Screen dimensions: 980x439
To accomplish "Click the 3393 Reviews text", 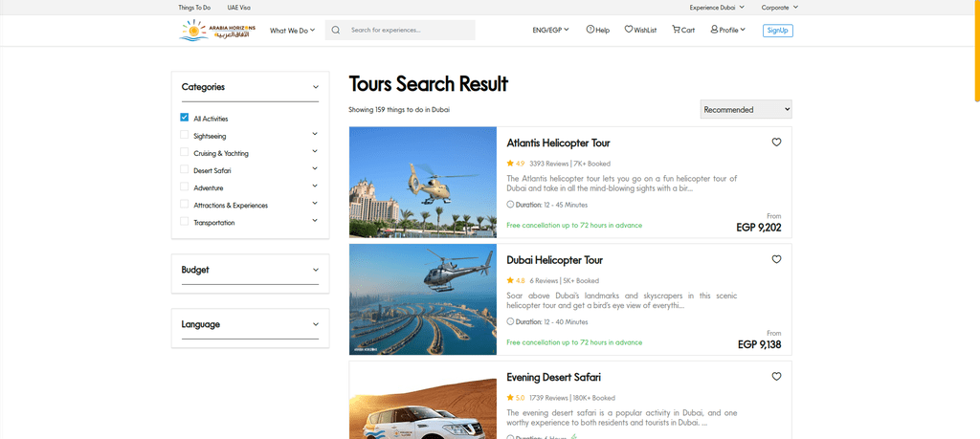I will 548,164.
